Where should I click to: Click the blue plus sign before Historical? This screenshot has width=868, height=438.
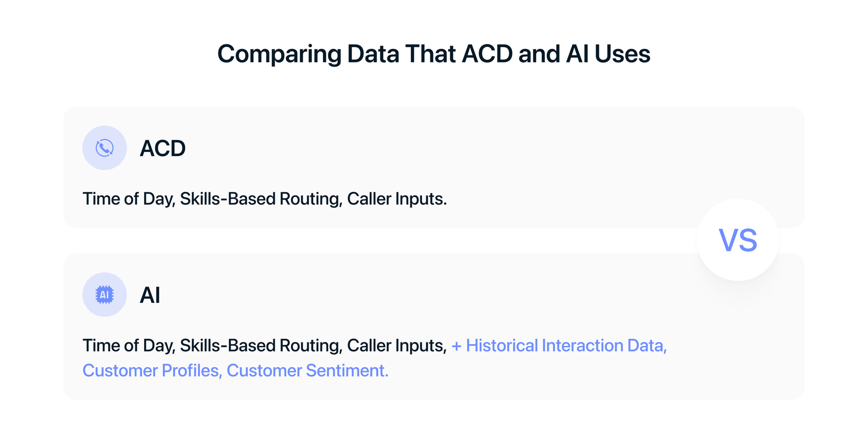click(x=457, y=346)
